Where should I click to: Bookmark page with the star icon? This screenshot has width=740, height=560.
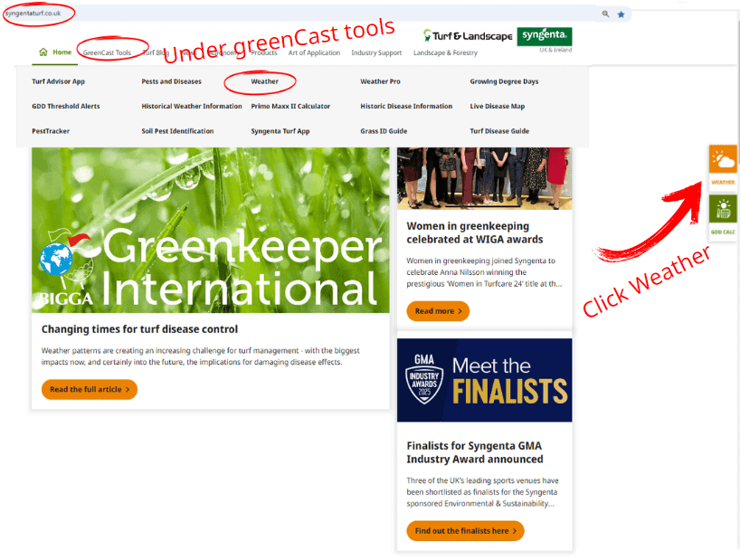pyautogui.click(x=621, y=14)
